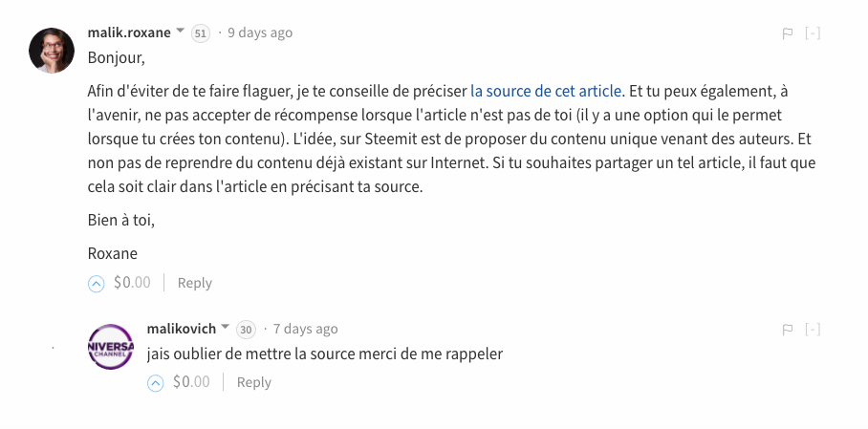
Task: Upvote malik.roxane's comment
Action: click(96, 283)
